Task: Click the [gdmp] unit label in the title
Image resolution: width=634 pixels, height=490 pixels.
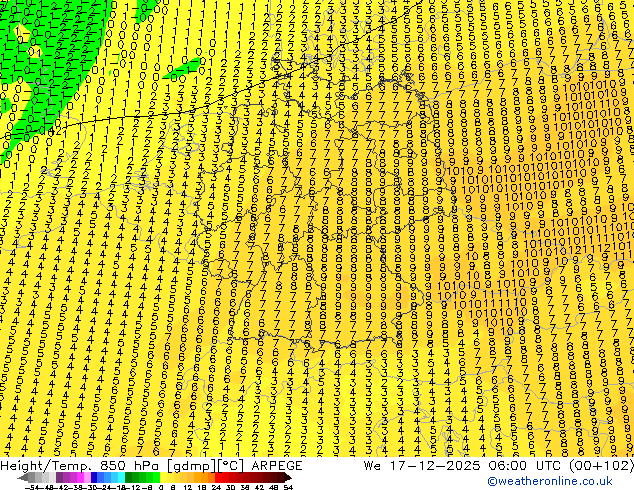Action: (x=192, y=466)
